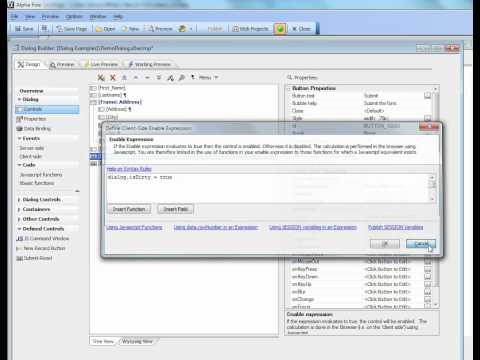
Task: Select the Submit-Reset control
Action: tap(34, 258)
